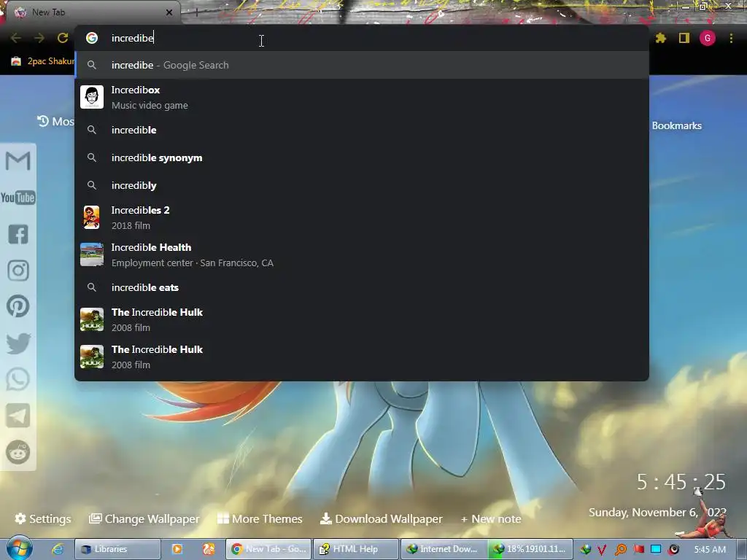Open Instagram shortcut in sidebar
This screenshot has height=560, width=747.
(x=18, y=271)
